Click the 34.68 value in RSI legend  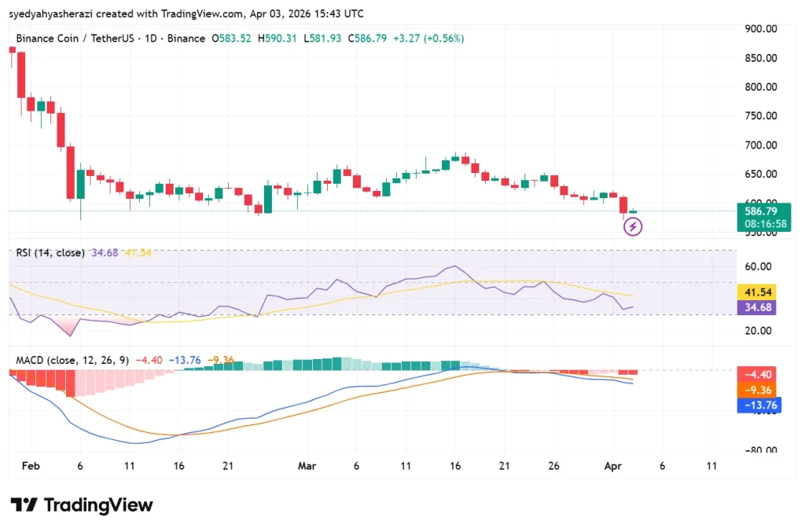pos(105,252)
